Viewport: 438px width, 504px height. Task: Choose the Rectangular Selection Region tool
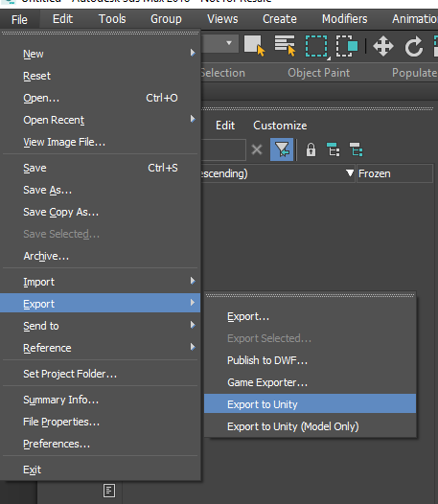(316, 46)
